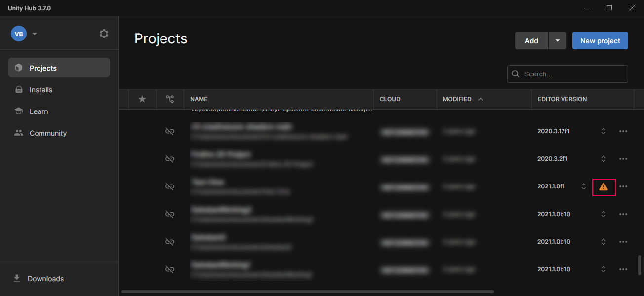Viewport: 644px width, 296px height.
Task: Click the VB account avatar
Action: click(19, 34)
